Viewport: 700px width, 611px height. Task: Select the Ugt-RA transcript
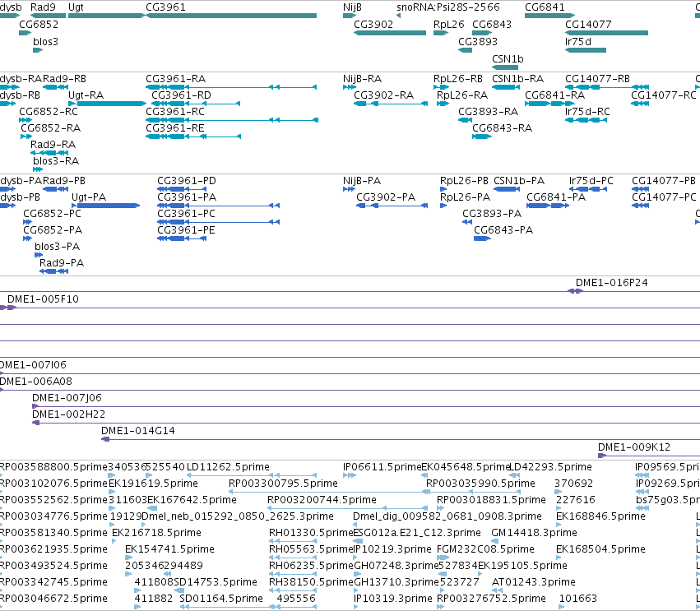(x=107, y=104)
